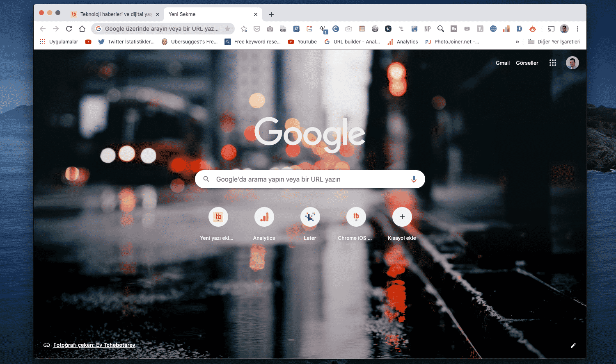This screenshot has height=364, width=616.
Task: Start voice search with microphone icon
Action: pyautogui.click(x=414, y=179)
